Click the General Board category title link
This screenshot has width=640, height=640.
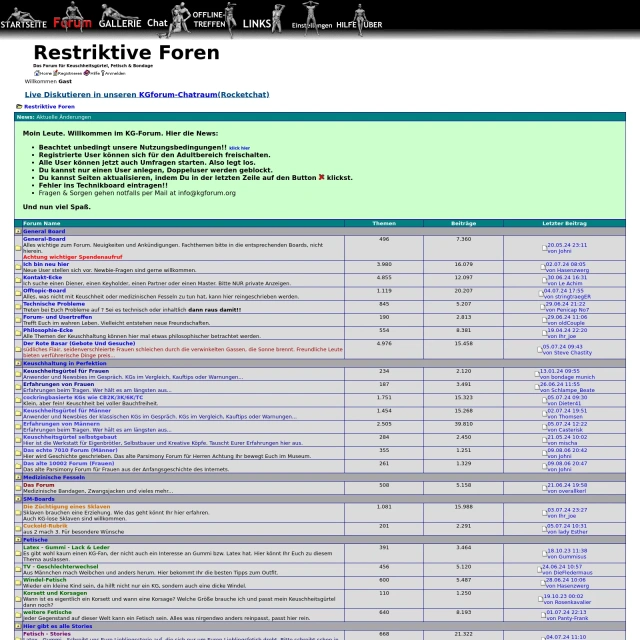click(x=44, y=231)
